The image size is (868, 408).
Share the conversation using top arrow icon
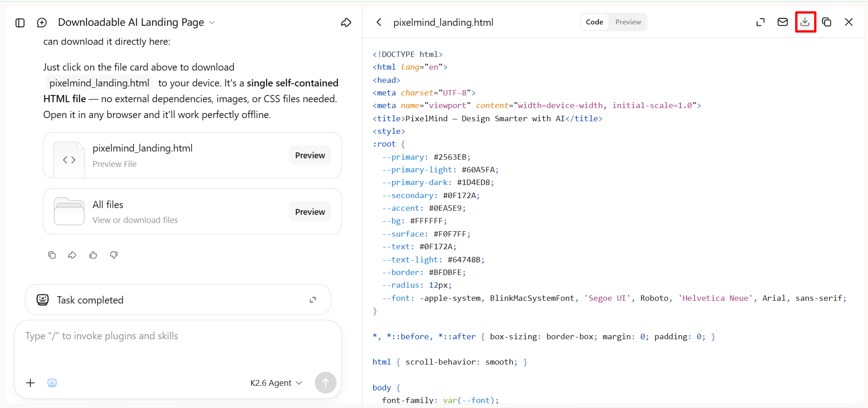coord(346,23)
